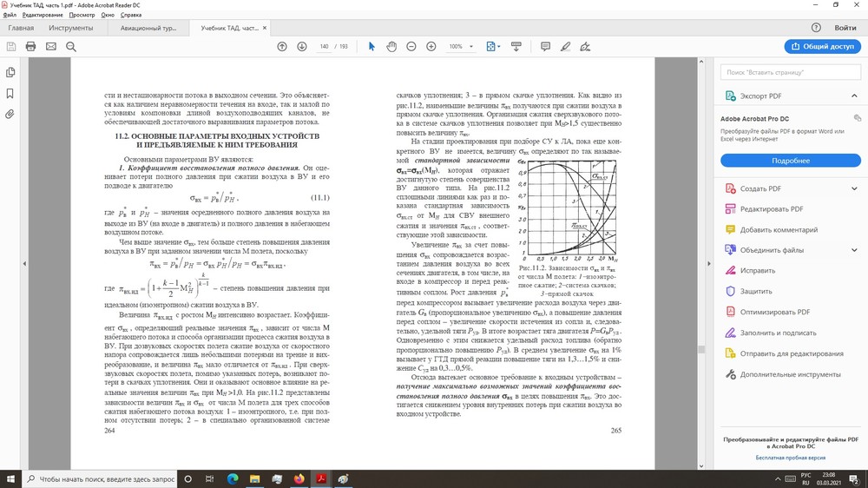Open the Файл menu
The height and width of the screenshot is (488, 868).
pos(10,15)
